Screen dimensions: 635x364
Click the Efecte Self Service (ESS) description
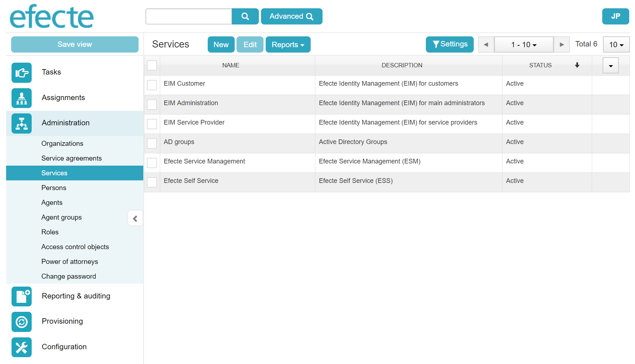pos(356,181)
